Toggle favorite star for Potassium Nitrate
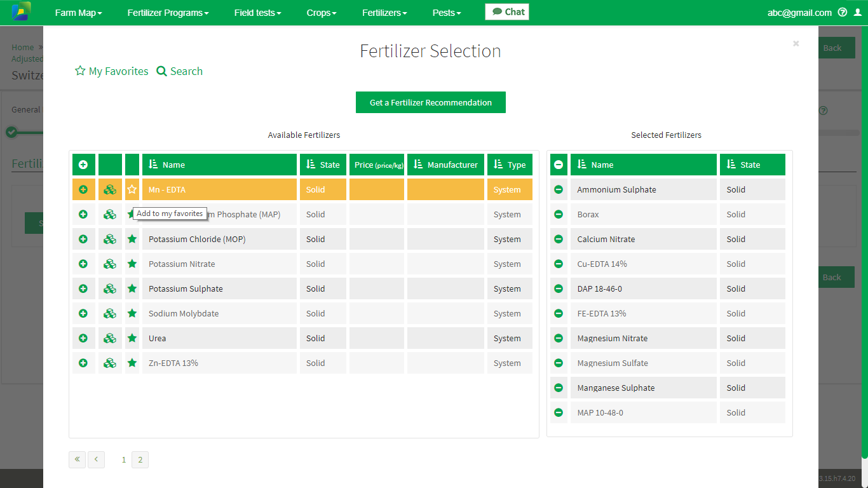Image resolution: width=868 pixels, height=488 pixels. coord(132,264)
